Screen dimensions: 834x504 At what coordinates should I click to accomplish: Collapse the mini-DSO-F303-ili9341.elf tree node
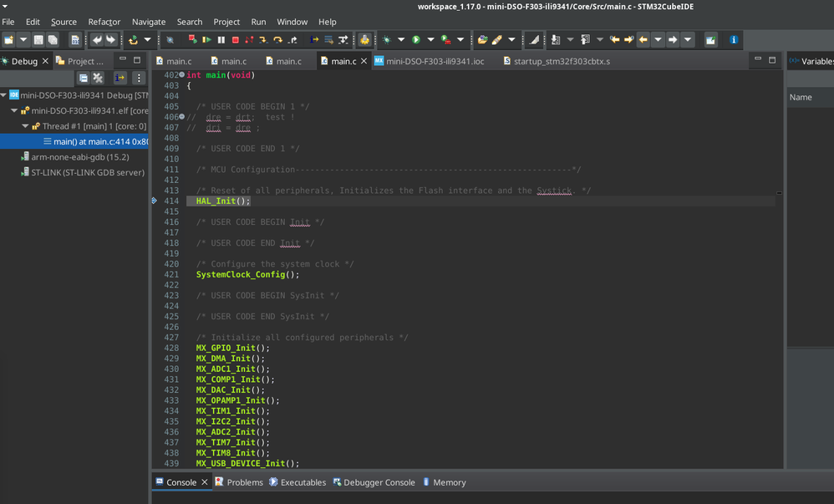point(14,110)
